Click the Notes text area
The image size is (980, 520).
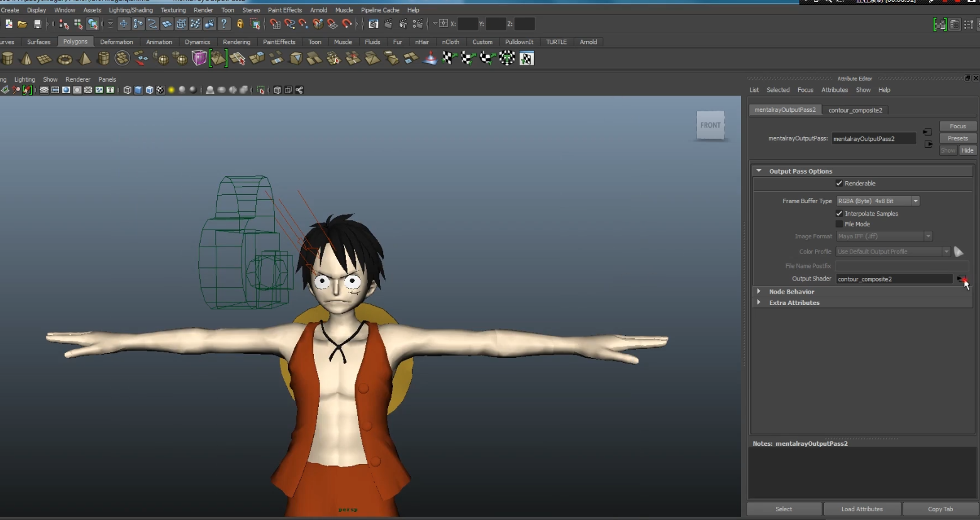pos(862,473)
